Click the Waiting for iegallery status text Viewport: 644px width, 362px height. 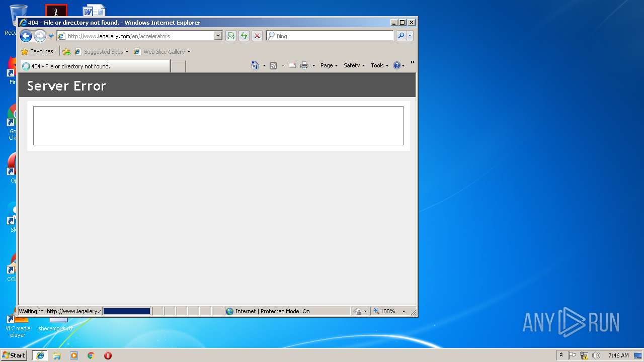pyautogui.click(x=60, y=311)
